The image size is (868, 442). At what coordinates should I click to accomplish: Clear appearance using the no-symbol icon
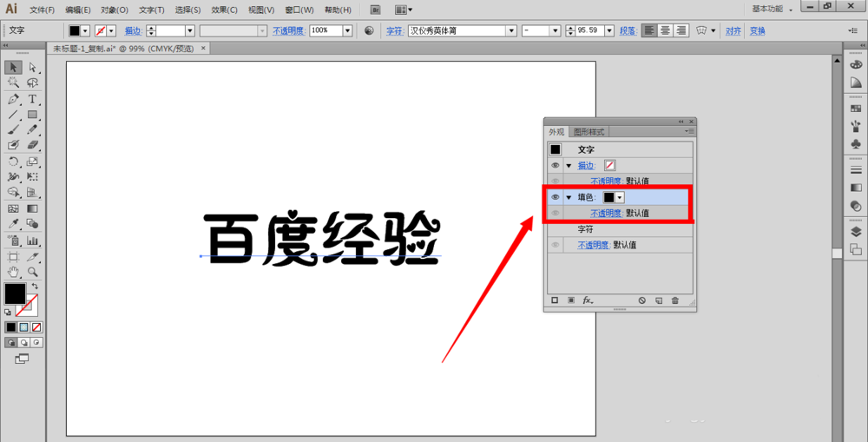[641, 300]
